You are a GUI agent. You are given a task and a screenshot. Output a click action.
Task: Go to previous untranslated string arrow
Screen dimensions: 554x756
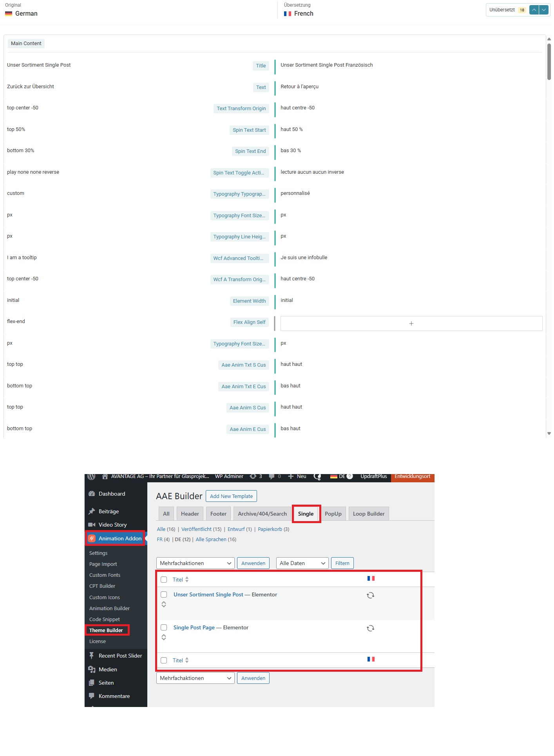(x=534, y=10)
